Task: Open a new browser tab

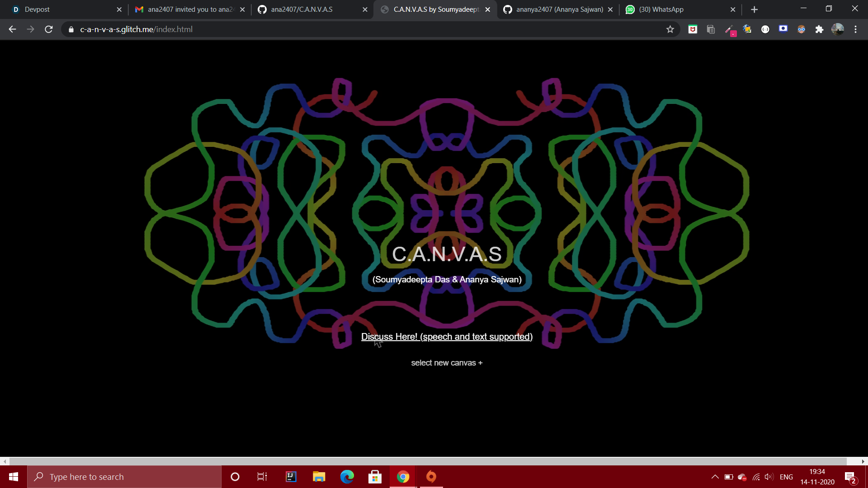Action: click(x=754, y=9)
